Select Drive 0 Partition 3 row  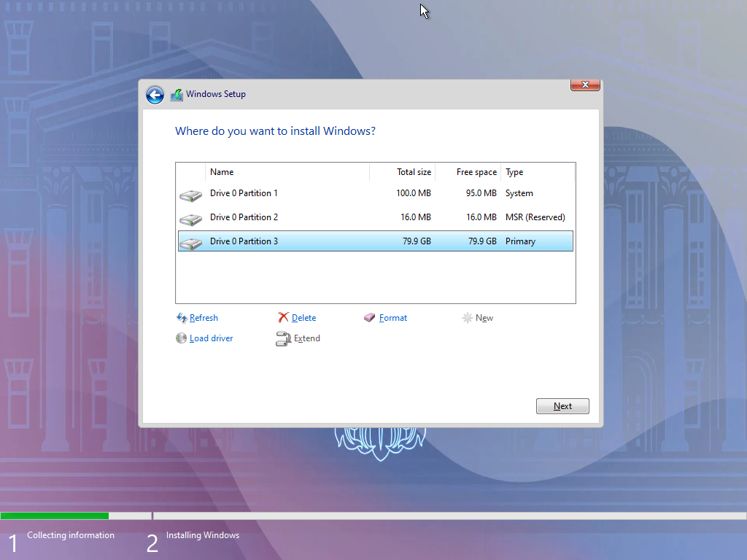point(376,241)
